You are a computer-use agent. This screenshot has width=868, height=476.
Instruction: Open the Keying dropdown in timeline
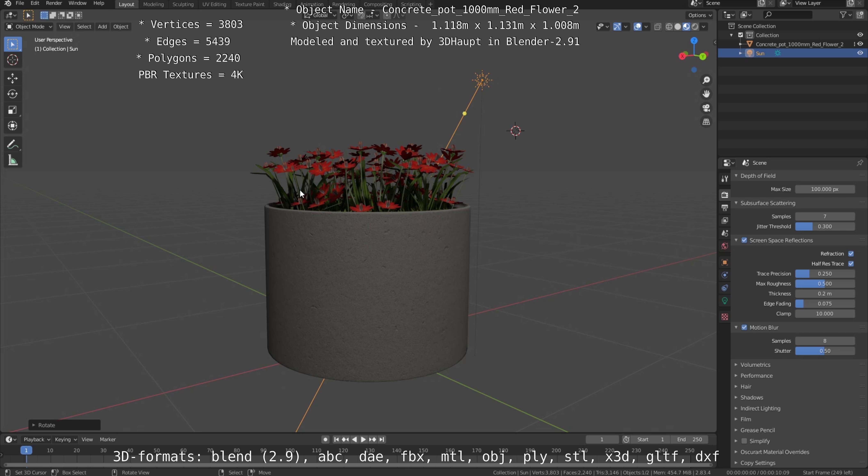66,440
